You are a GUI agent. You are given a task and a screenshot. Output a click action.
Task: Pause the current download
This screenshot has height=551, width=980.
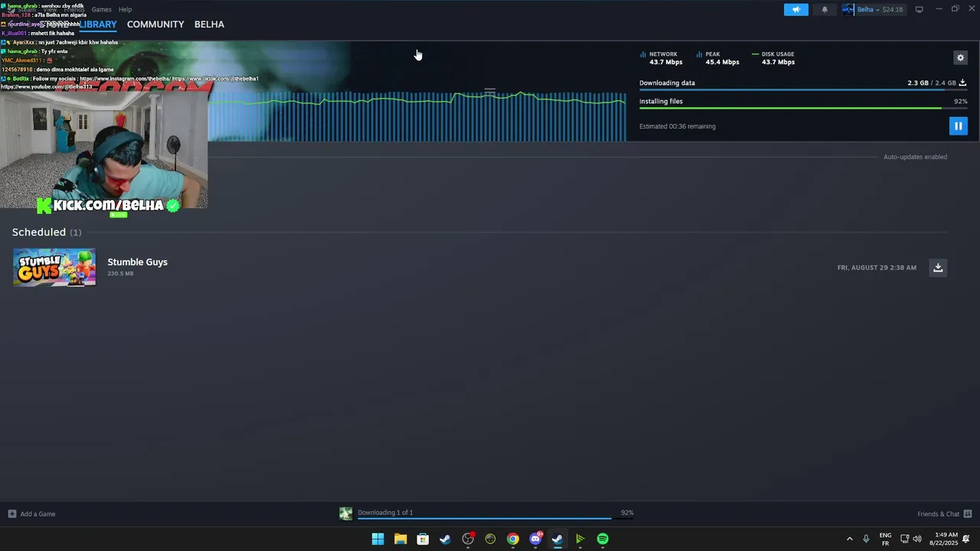click(x=958, y=126)
